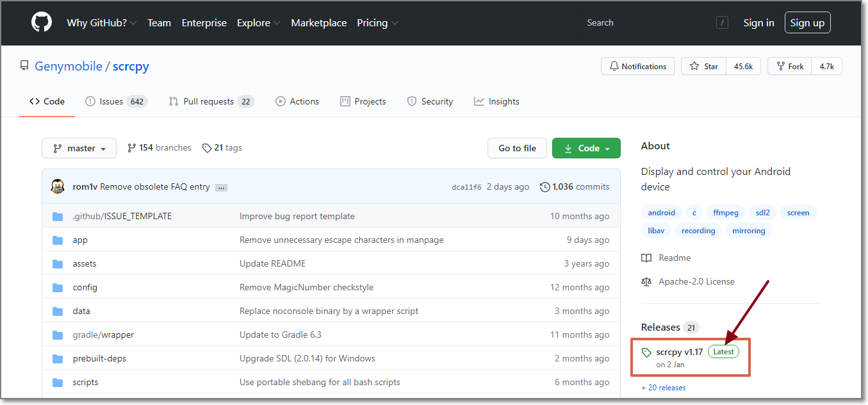The width and height of the screenshot is (868, 405).
Task: Click the folder icon next to config
Action: (58, 287)
